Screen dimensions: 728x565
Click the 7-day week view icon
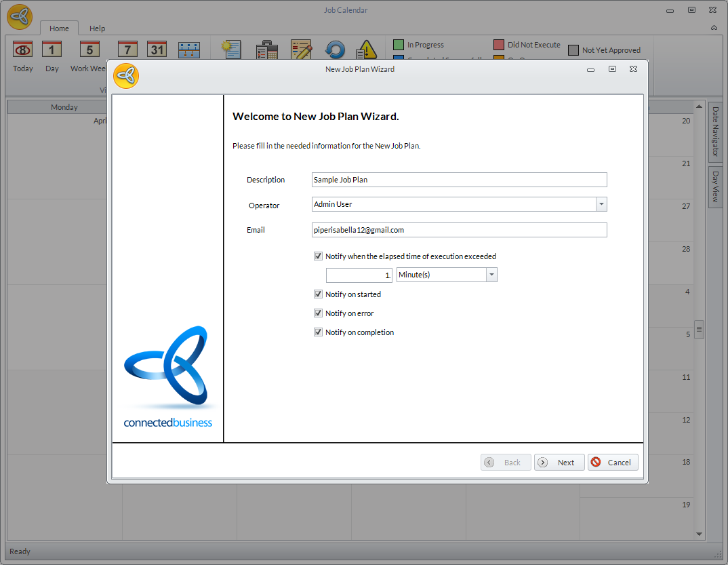coord(127,50)
